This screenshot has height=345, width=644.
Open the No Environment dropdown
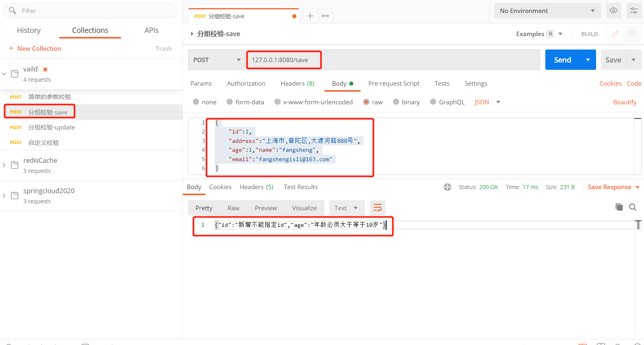[x=547, y=11]
